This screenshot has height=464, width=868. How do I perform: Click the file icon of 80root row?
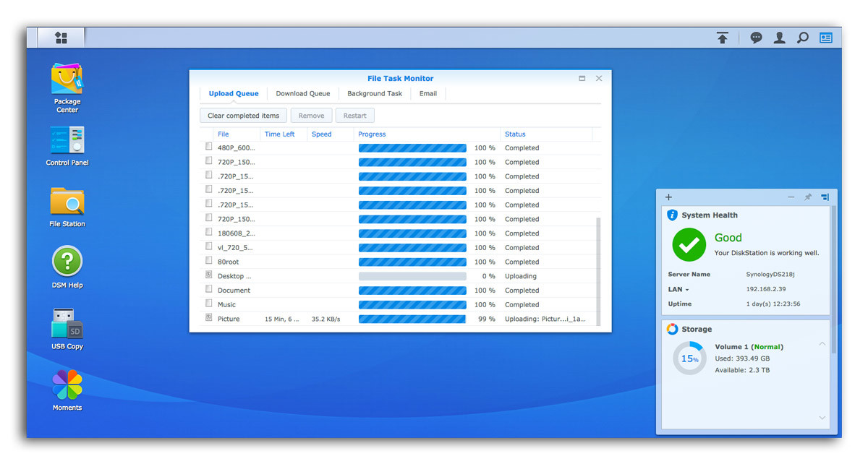[208, 261]
